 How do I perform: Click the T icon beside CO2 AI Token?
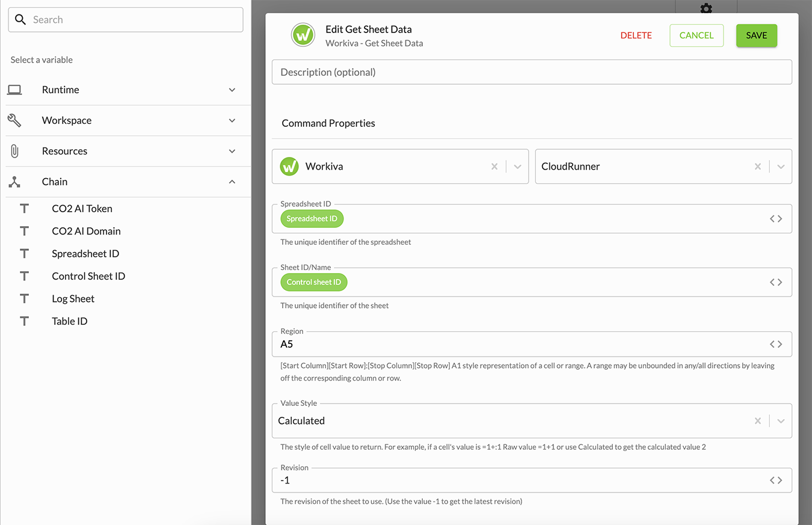click(x=24, y=209)
